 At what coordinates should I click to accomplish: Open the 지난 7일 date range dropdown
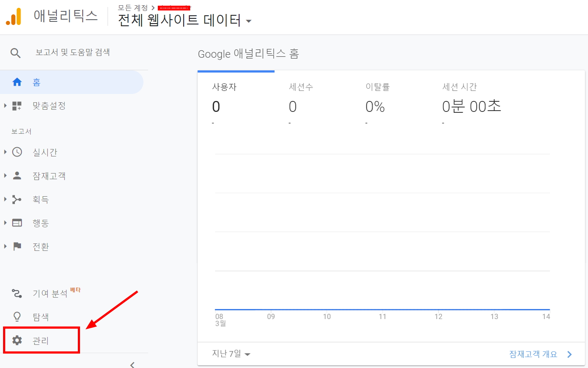click(231, 354)
